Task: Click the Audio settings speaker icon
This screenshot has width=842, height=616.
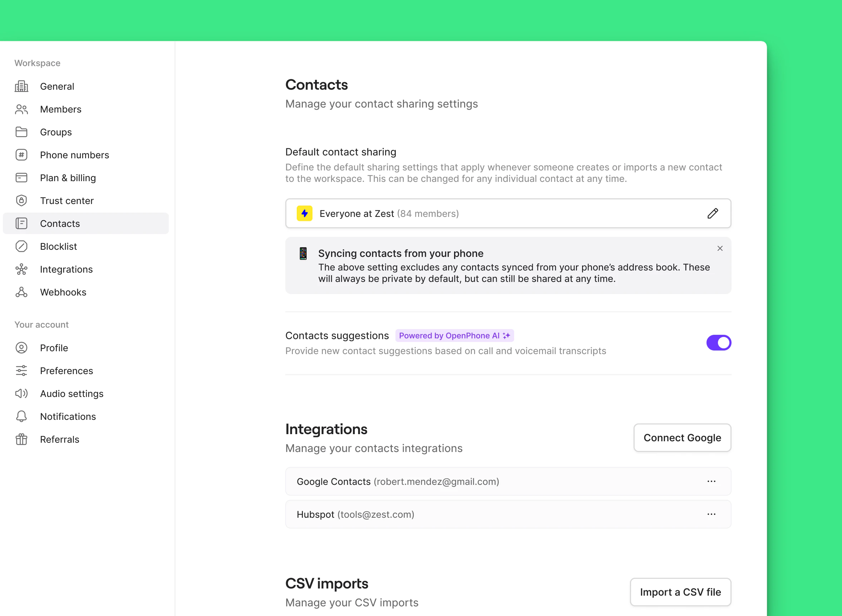Action: tap(21, 393)
